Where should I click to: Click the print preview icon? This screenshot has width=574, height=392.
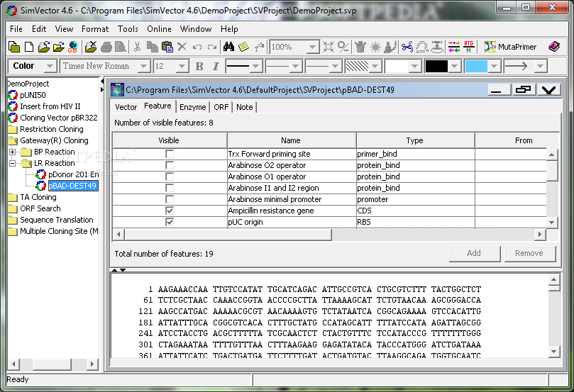(121, 47)
